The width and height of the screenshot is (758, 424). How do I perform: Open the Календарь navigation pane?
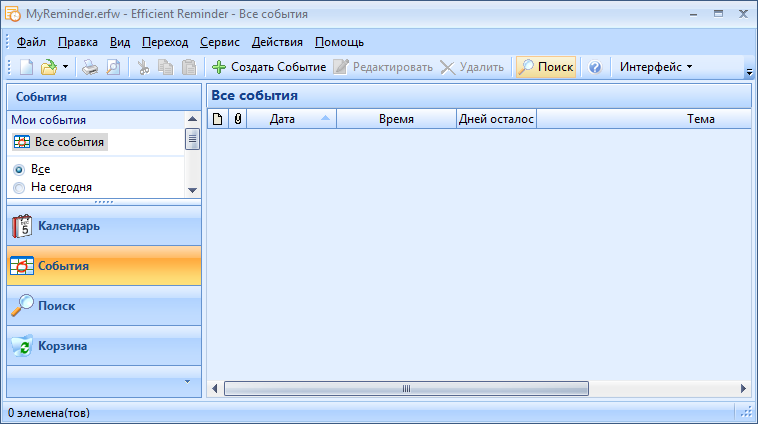pyautogui.click(x=104, y=226)
